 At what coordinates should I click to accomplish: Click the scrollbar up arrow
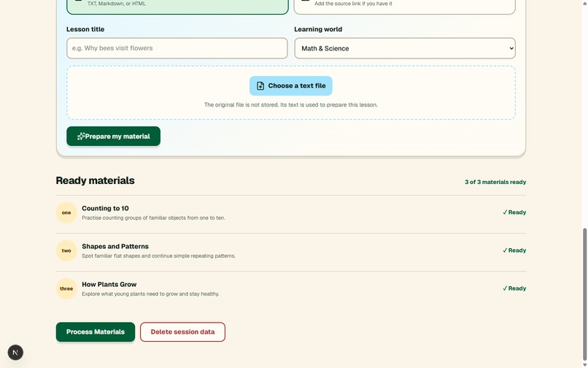[584, 3]
